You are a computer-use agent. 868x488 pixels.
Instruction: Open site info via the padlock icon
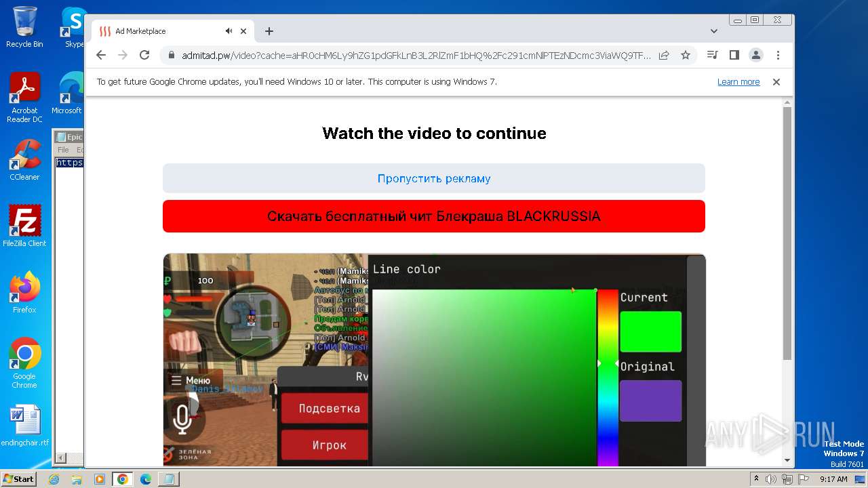(x=172, y=56)
